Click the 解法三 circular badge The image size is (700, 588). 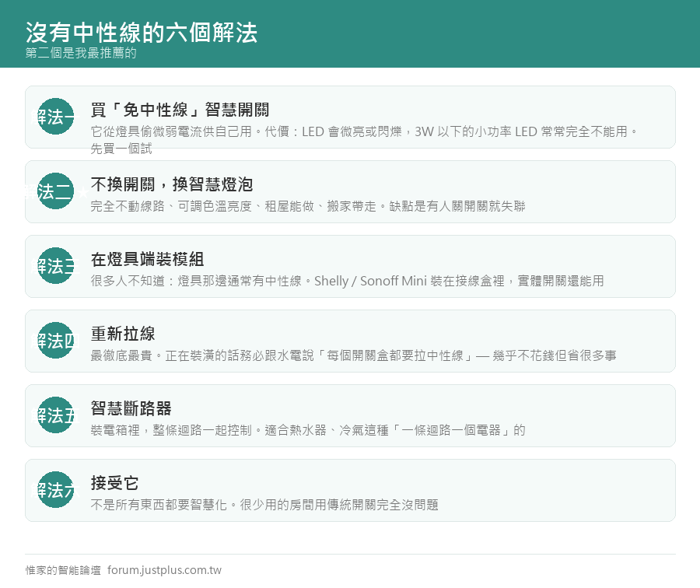click(55, 266)
